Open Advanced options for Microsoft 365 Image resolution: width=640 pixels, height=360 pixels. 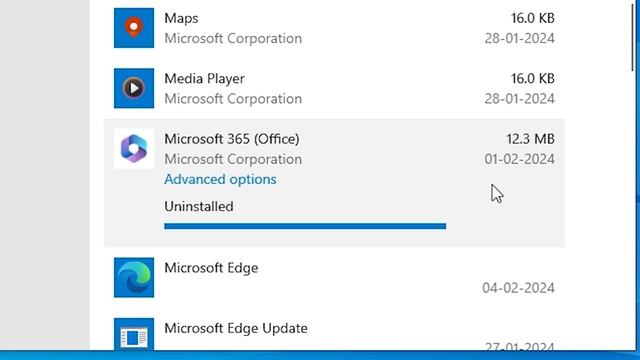coord(220,179)
